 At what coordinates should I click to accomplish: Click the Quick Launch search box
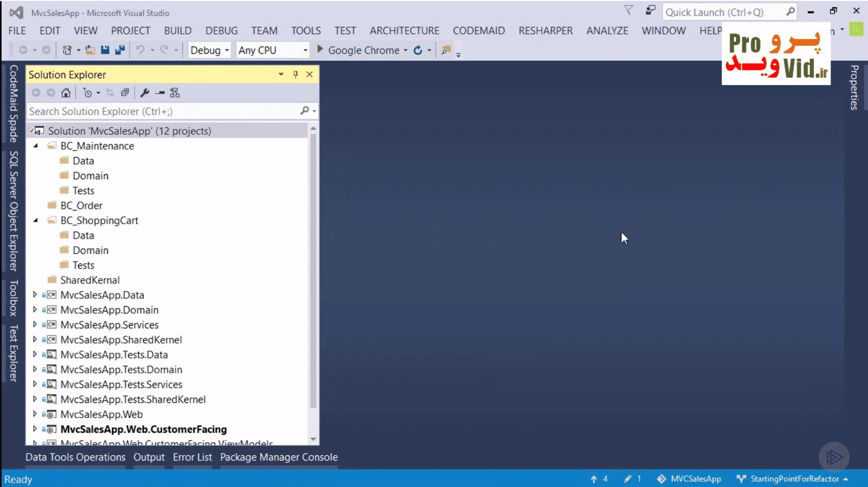tap(729, 12)
